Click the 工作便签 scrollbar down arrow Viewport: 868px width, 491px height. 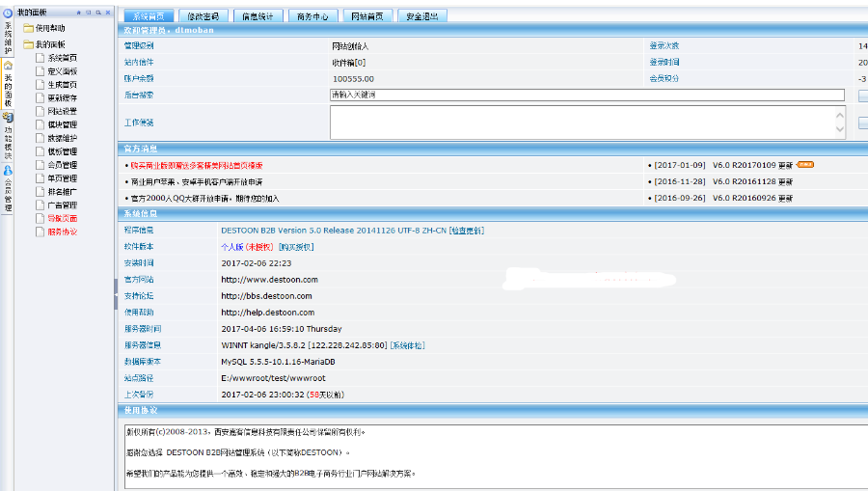tap(840, 129)
